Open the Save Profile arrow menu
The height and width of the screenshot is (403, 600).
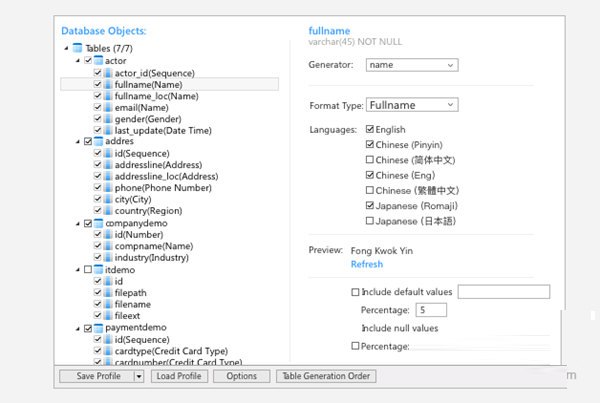pos(139,376)
